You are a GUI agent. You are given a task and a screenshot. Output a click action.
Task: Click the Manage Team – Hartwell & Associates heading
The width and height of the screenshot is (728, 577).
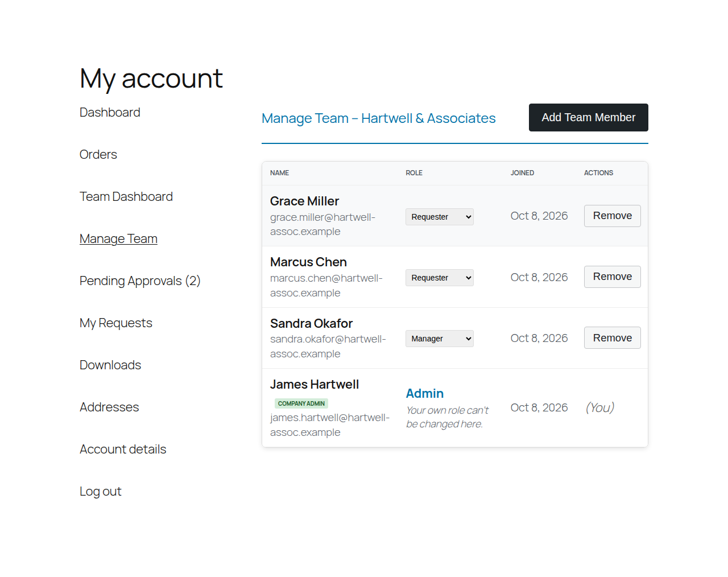(379, 118)
